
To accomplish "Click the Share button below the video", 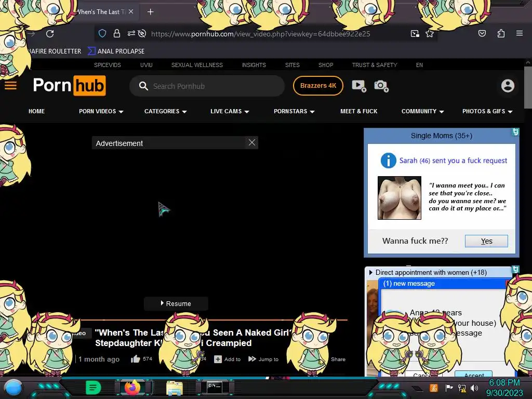I will pos(338,359).
